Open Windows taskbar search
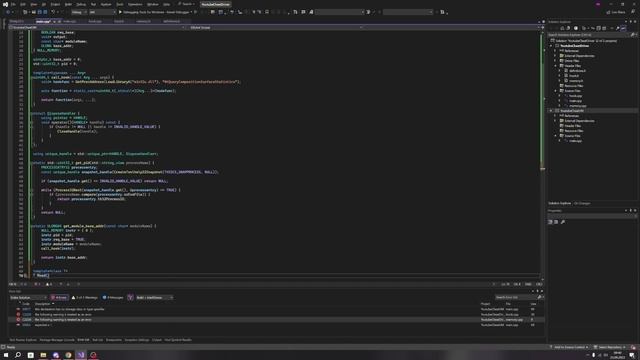This screenshot has height=360, width=640. (18, 355)
